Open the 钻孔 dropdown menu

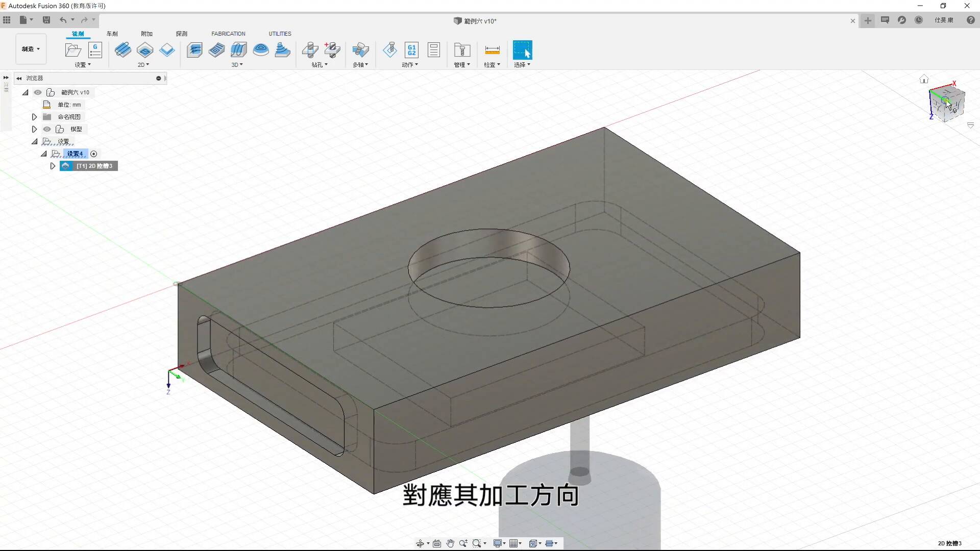coord(320,65)
